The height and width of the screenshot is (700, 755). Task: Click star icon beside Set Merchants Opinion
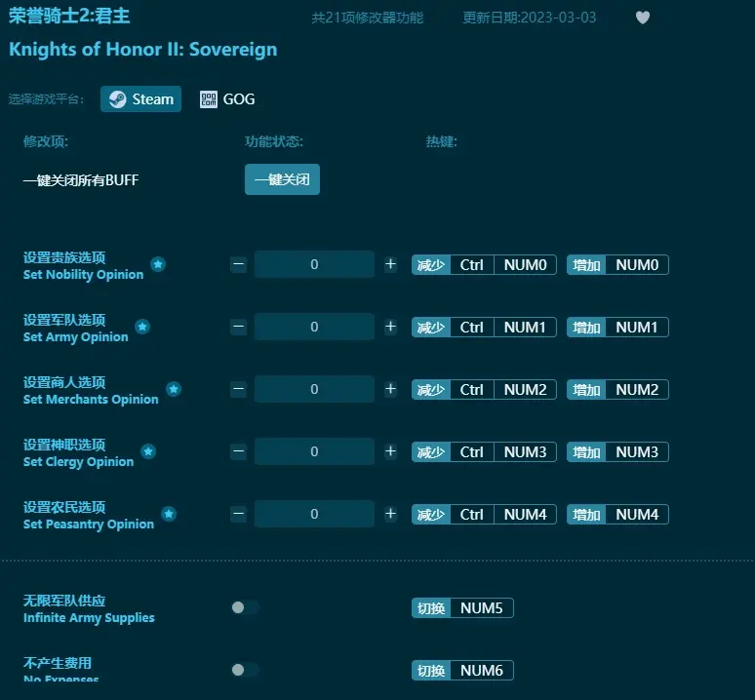[174, 389]
